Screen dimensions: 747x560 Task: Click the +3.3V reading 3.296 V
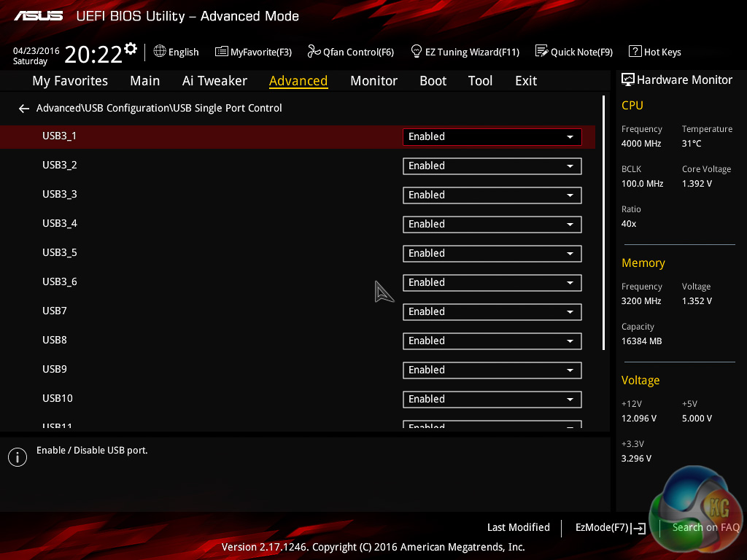(636, 458)
